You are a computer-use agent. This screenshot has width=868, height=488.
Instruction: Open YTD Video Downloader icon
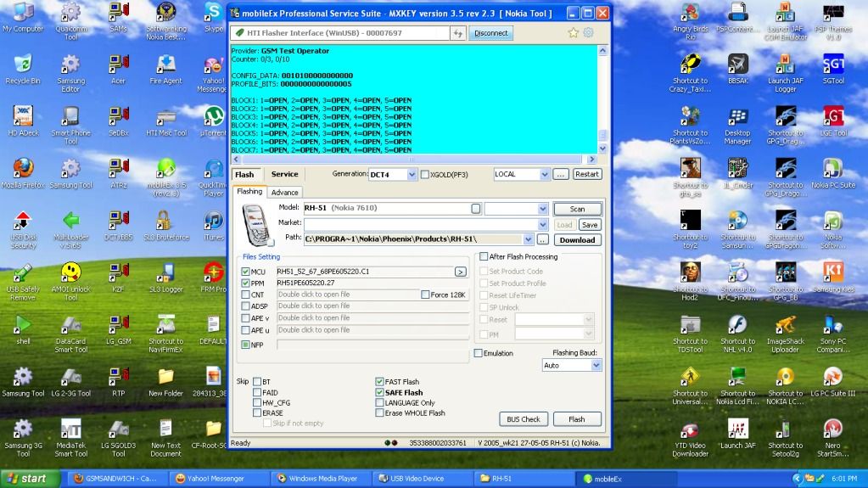point(691,438)
